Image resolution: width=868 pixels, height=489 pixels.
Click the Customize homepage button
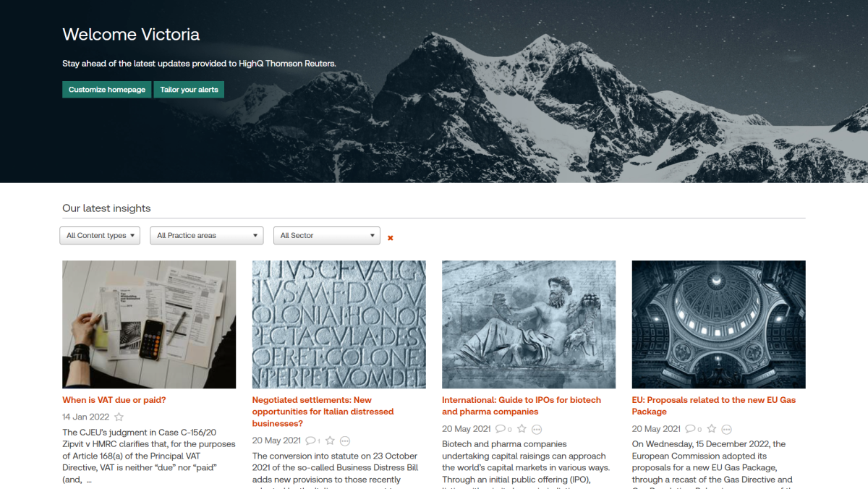tap(107, 90)
